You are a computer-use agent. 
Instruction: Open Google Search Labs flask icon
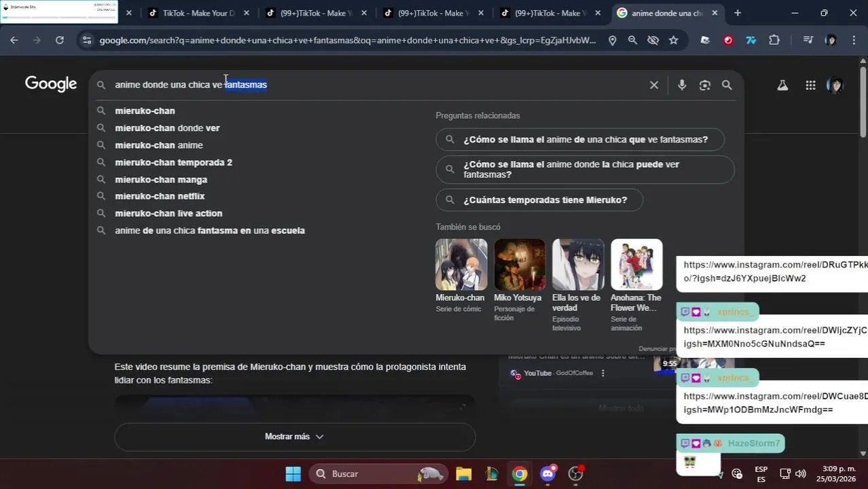(782, 85)
